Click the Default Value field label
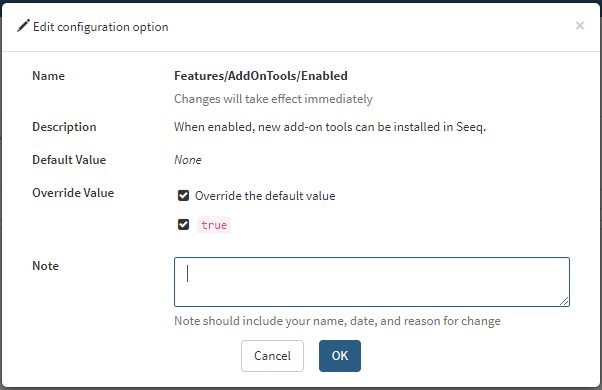The width and height of the screenshot is (602, 390). click(69, 160)
